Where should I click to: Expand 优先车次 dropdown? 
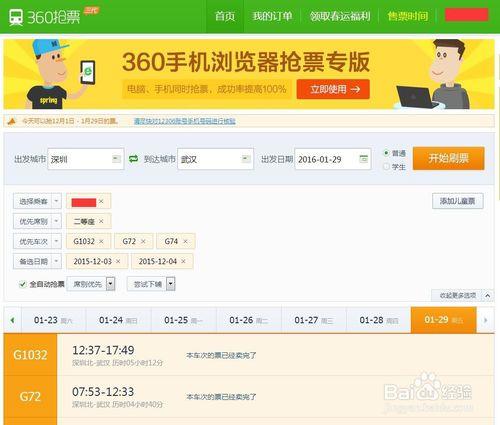pyautogui.click(x=37, y=241)
